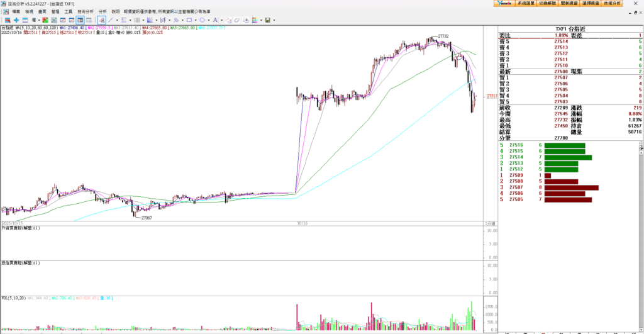This screenshot has height=334, width=644.
Task: Click the blue plus add icon in toolbar
Action: tap(16, 20)
